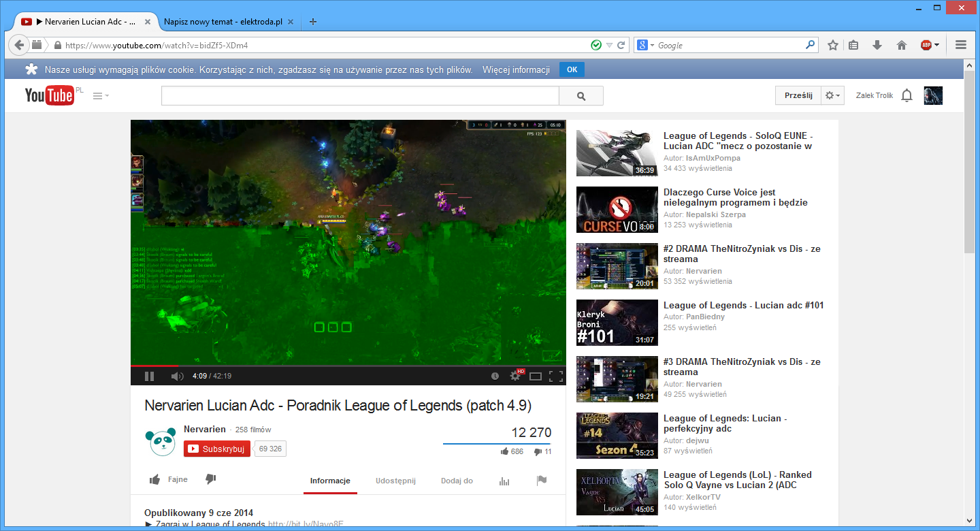Open Adblock Plus dropdown arrow
This screenshot has height=531, width=980.
coord(937,45)
